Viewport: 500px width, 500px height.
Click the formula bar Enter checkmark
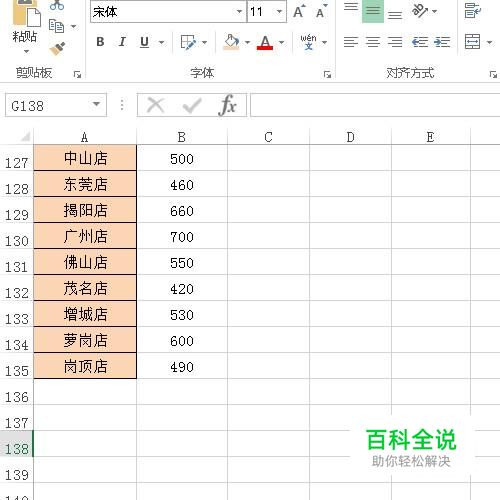(x=192, y=106)
